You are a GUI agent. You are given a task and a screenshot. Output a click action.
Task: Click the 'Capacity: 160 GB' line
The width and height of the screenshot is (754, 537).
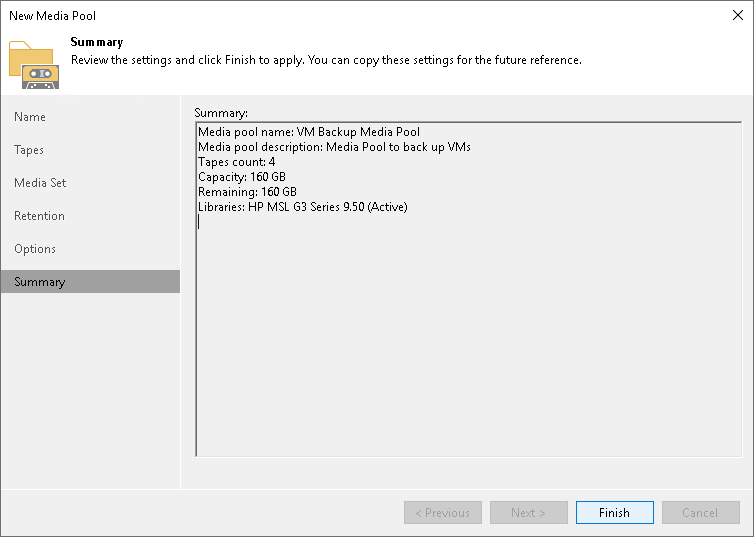coord(242,176)
